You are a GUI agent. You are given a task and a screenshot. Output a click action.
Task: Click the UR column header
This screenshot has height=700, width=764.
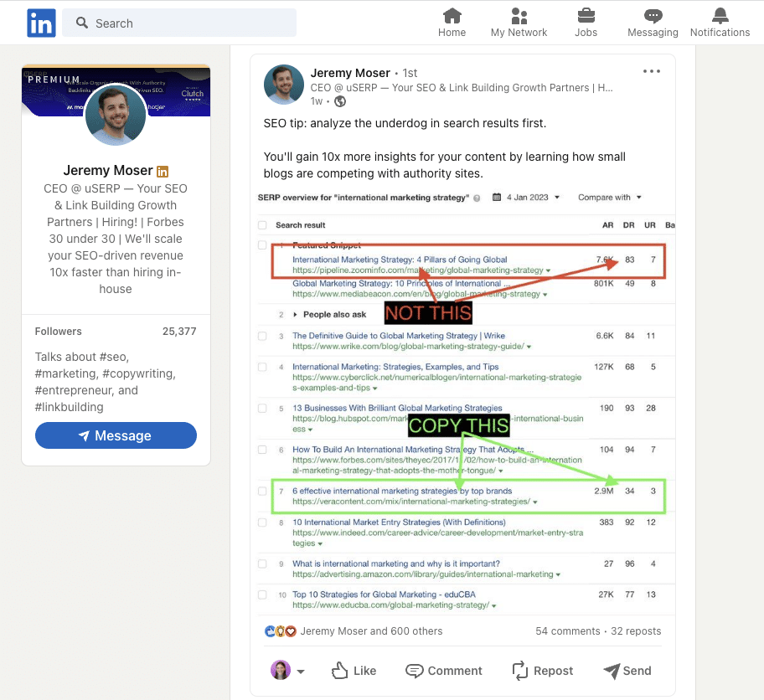click(x=650, y=225)
